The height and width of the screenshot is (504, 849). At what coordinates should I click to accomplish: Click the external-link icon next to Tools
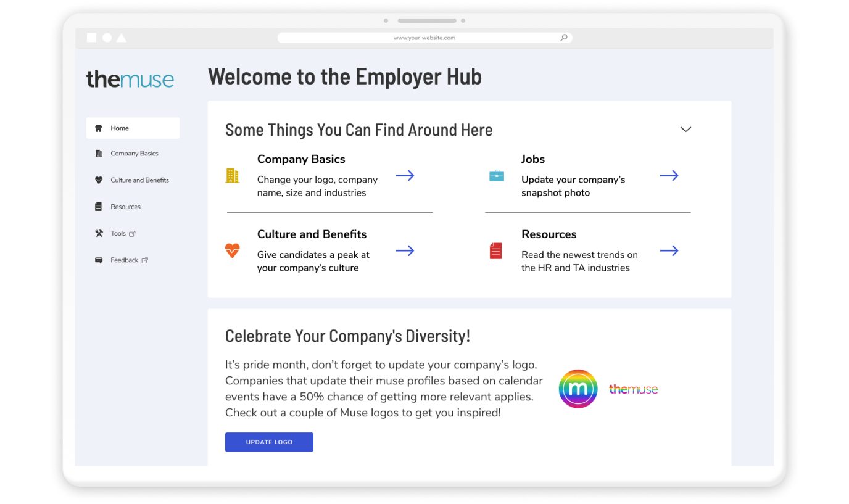(x=132, y=234)
